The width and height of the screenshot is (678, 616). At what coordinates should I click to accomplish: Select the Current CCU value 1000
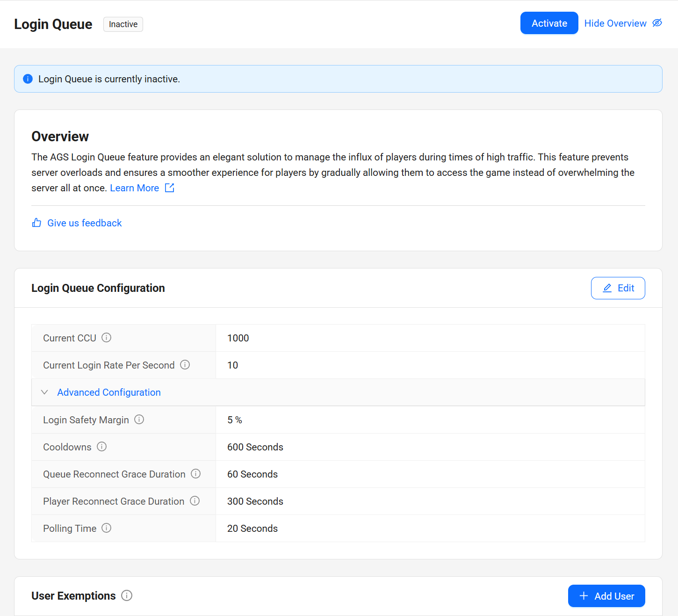[x=238, y=338]
